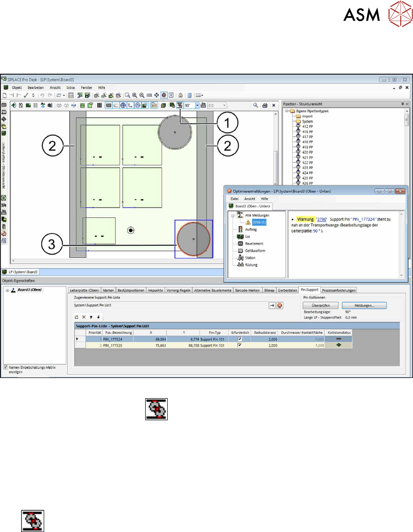Select the Import folder in pipette tree
This screenshot has height=532, width=413.
tap(307, 116)
